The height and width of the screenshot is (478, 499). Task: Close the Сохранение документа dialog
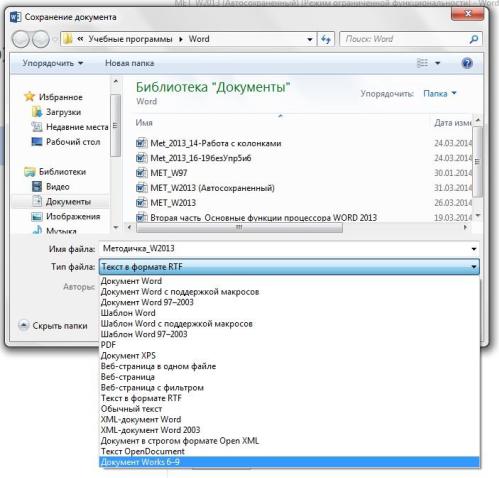point(467,14)
